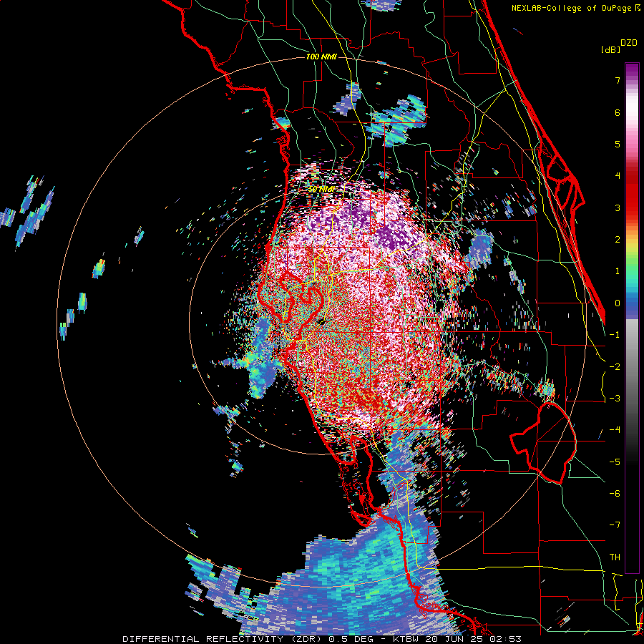Click the 4 value on color scale

pos(618,176)
